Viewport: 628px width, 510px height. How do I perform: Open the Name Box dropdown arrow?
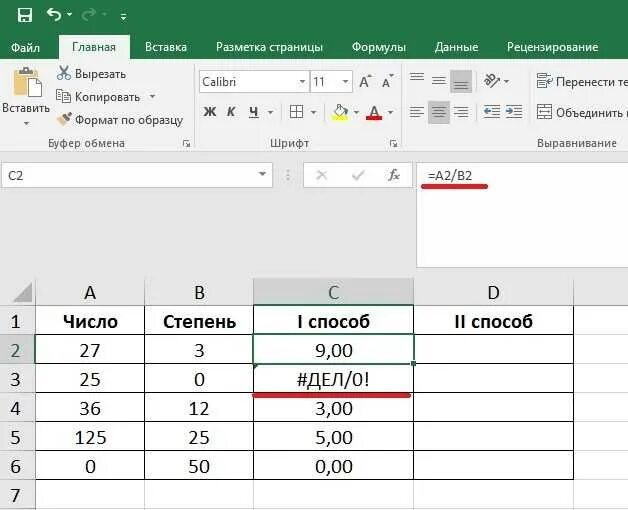point(262,174)
